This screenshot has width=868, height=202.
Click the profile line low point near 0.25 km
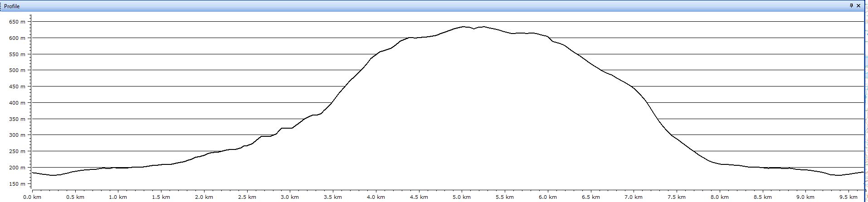pyautogui.click(x=54, y=175)
